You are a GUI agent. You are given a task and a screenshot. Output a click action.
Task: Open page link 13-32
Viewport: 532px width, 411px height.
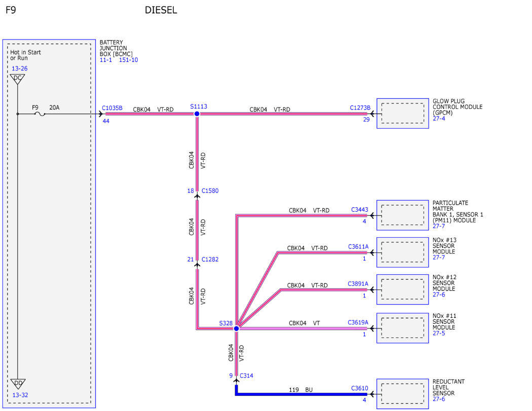[x=20, y=395]
